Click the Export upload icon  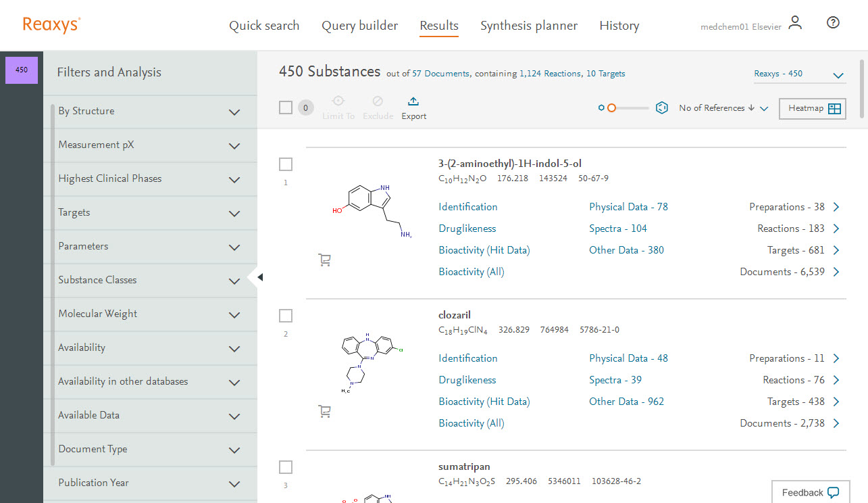(413, 101)
